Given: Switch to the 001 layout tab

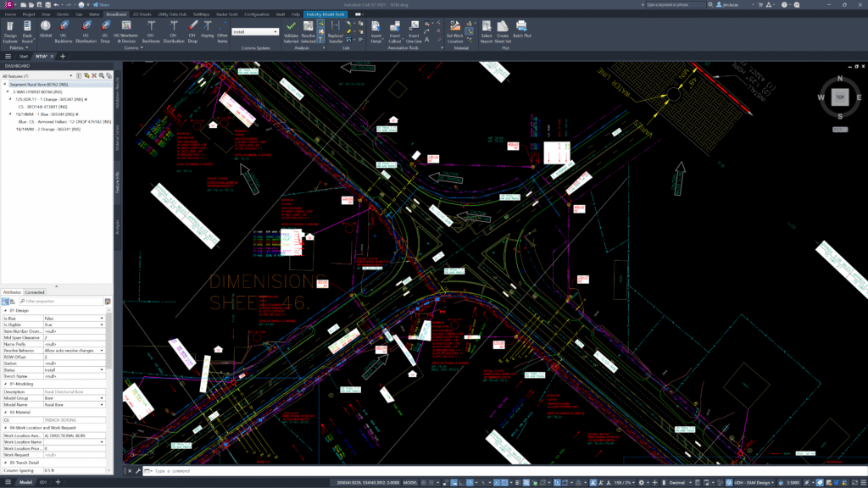Looking at the screenshot, I should [42, 481].
